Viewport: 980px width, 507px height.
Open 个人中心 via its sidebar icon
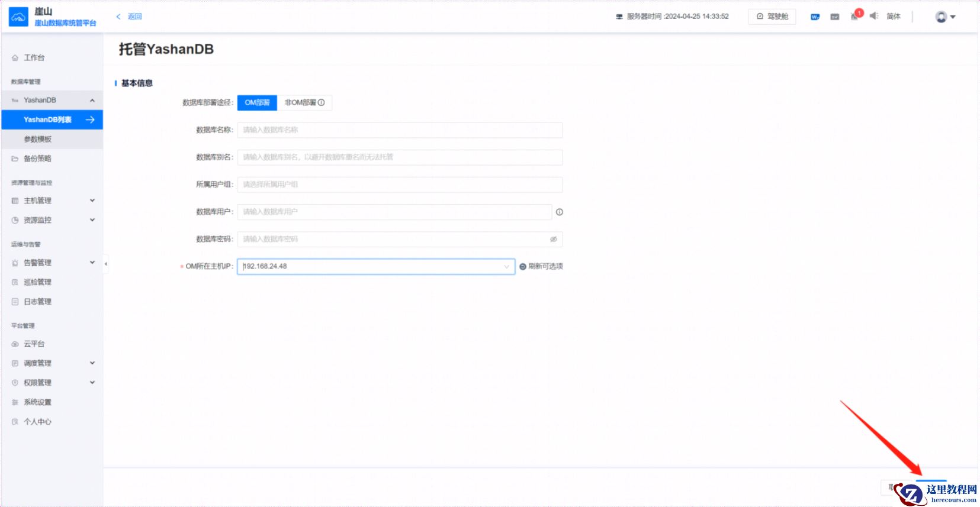pyautogui.click(x=15, y=422)
